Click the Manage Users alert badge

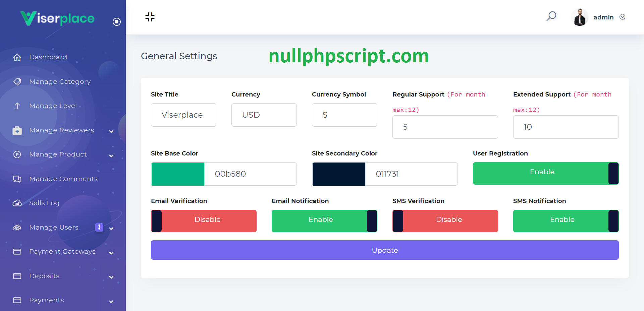click(x=99, y=227)
